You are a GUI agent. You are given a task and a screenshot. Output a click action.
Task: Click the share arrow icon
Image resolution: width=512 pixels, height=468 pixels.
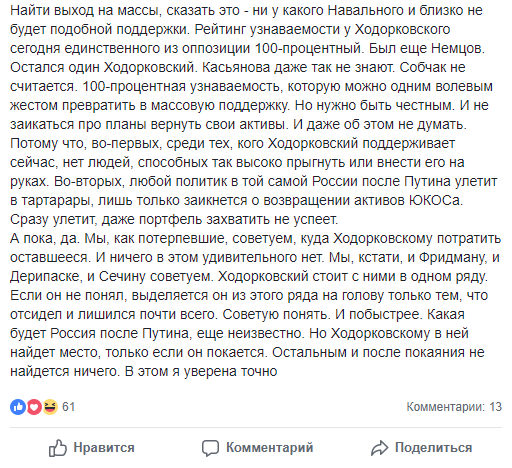click(x=379, y=448)
